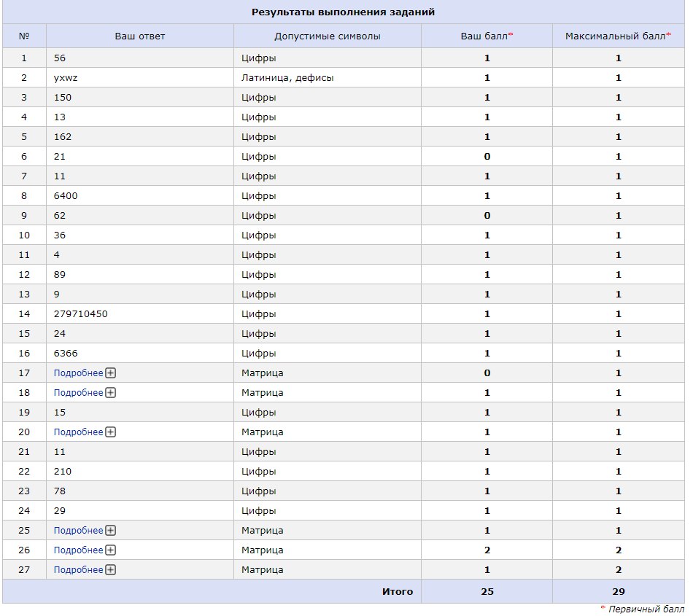The image size is (693, 616).
Task: Click the maximum total '29'
Action: point(619,592)
